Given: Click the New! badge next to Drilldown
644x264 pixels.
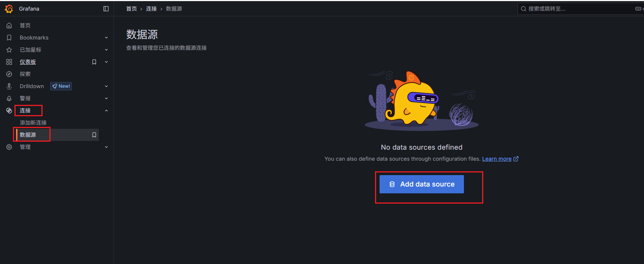Looking at the screenshot, I should [x=61, y=86].
